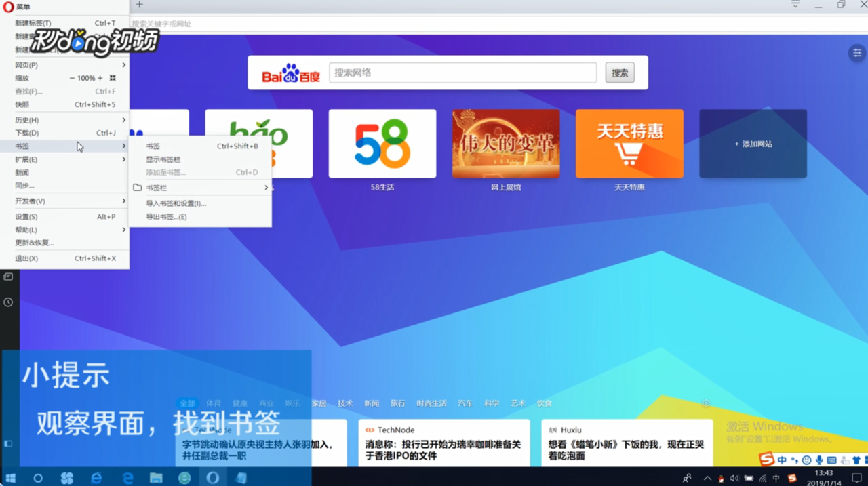Select 导出书签...(E)
Screen dimensions: 868x486
[x=201, y=217]
